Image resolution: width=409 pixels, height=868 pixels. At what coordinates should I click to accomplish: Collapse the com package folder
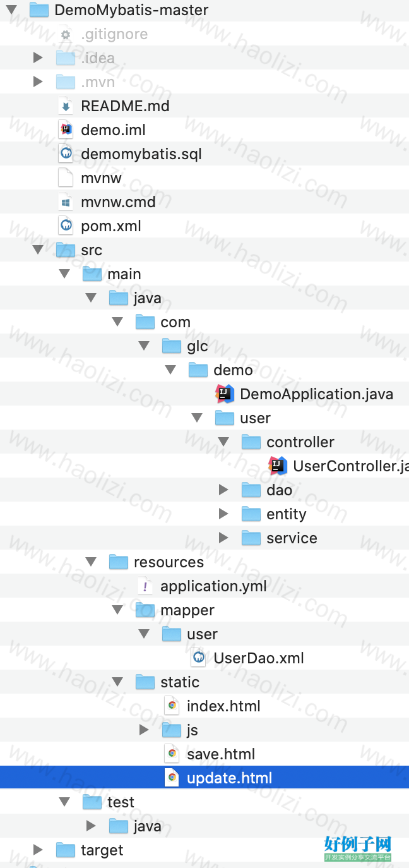tap(117, 322)
